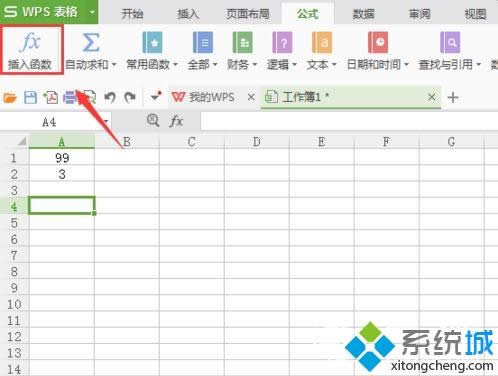Switch to the 页面布局 (Page Layout) tab
Image resolution: width=498 pixels, height=376 pixels.
click(248, 14)
